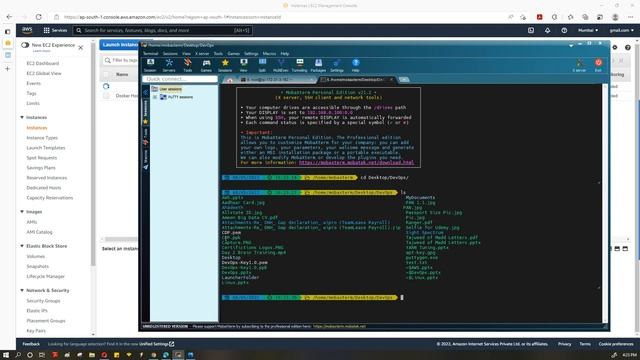Image resolution: width=640 pixels, height=360 pixels.
Task: Open File Explorer from the taskbar
Action: (x=92, y=355)
